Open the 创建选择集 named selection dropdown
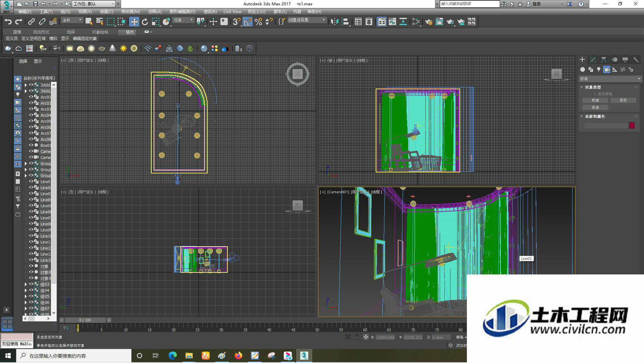Image resolution: width=644 pixels, height=363 pixels. click(307, 20)
